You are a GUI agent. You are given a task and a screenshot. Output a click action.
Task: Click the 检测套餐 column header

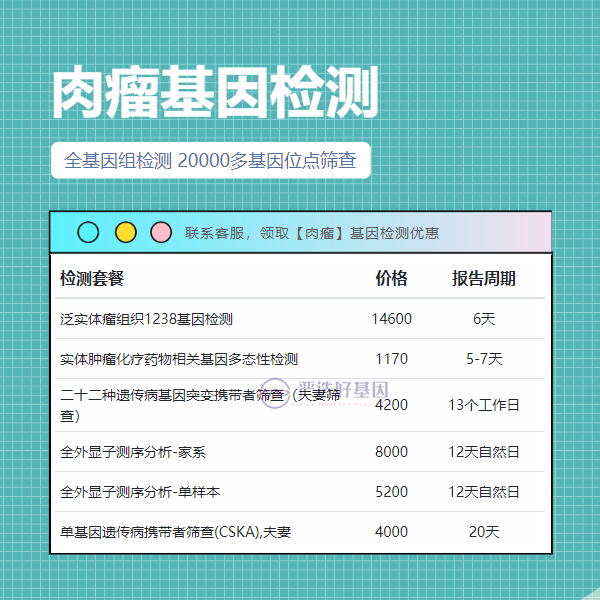[92, 278]
